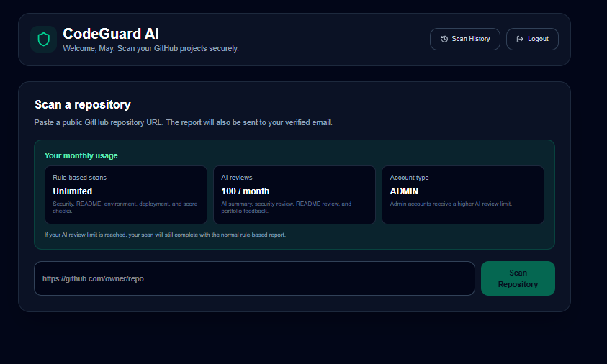Click the history clock icon in Scan History
This screenshot has height=364, width=607.
point(444,39)
